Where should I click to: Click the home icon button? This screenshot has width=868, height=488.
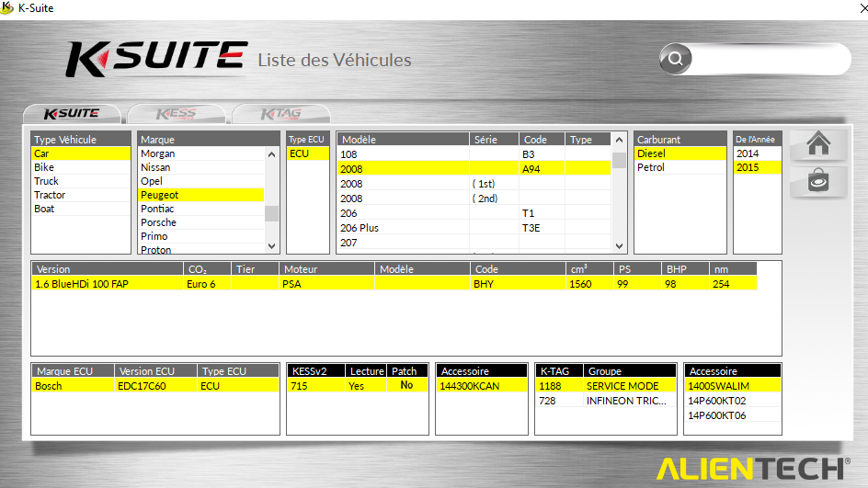click(818, 144)
